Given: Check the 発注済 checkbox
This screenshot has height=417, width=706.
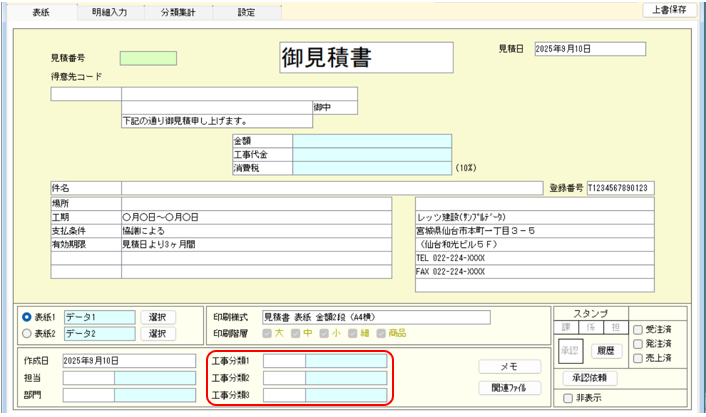Looking at the screenshot, I should 639,344.
